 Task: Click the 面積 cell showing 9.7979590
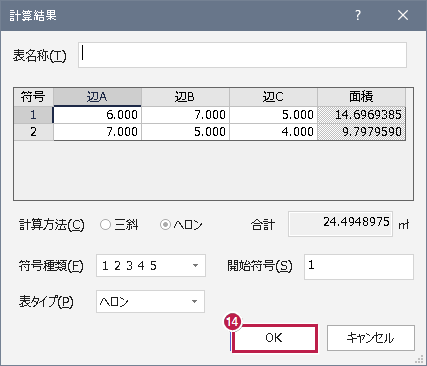pyautogui.click(x=361, y=132)
